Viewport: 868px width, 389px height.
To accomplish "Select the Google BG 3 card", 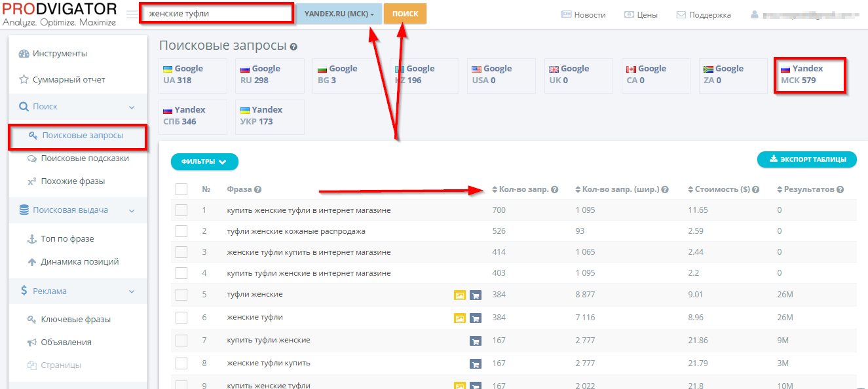I will click(x=347, y=75).
